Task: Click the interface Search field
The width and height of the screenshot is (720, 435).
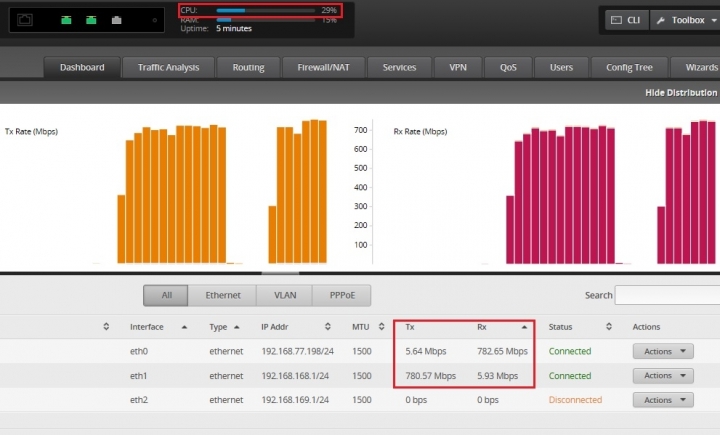Action: tap(667, 295)
